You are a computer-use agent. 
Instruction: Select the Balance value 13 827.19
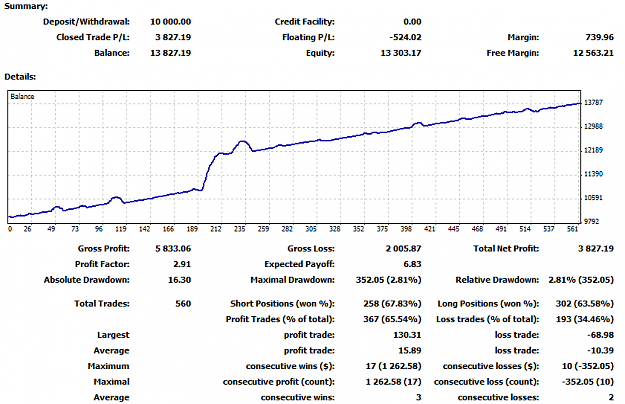click(170, 53)
